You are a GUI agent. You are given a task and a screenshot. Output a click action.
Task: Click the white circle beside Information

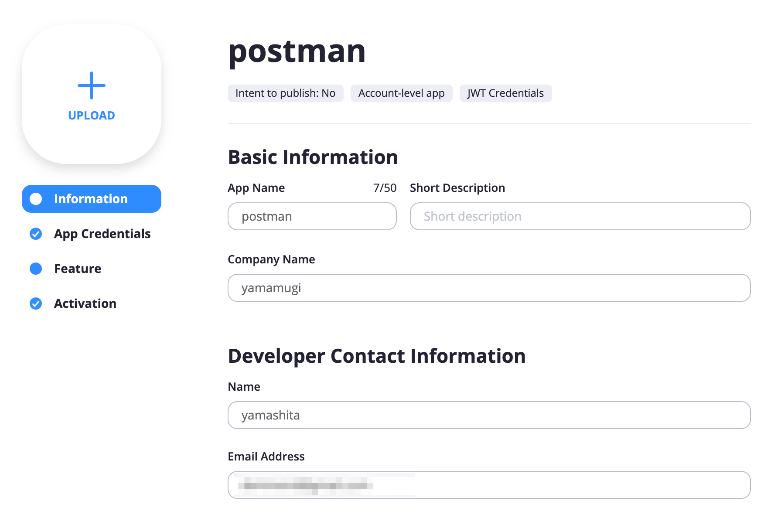pyautogui.click(x=36, y=199)
